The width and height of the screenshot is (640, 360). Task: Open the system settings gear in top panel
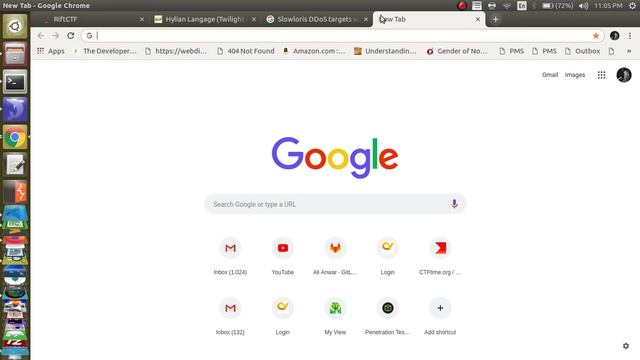coord(632,6)
